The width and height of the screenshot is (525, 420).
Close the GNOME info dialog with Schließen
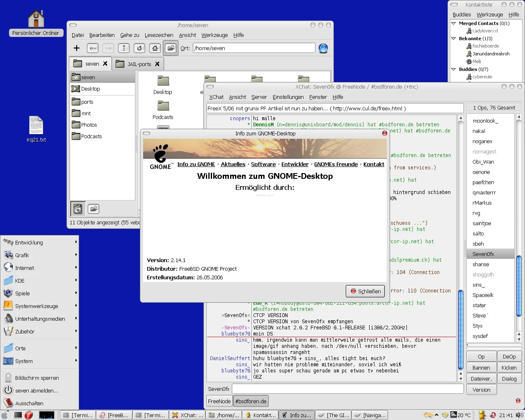[365, 291]
